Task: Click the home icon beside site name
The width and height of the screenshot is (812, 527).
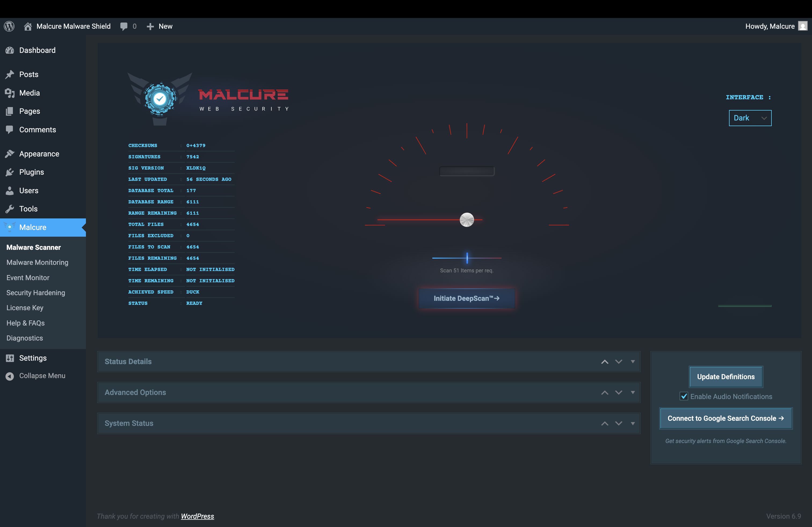Action: pyautogui.click(x=28, y=26)
